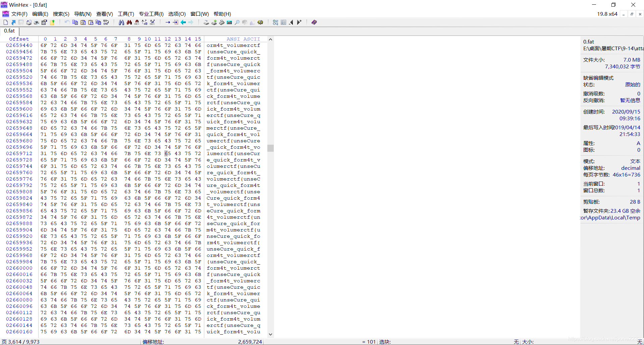Navigate Back with the cyan left arrow
The image size is (644, 345).
point(183,22)
